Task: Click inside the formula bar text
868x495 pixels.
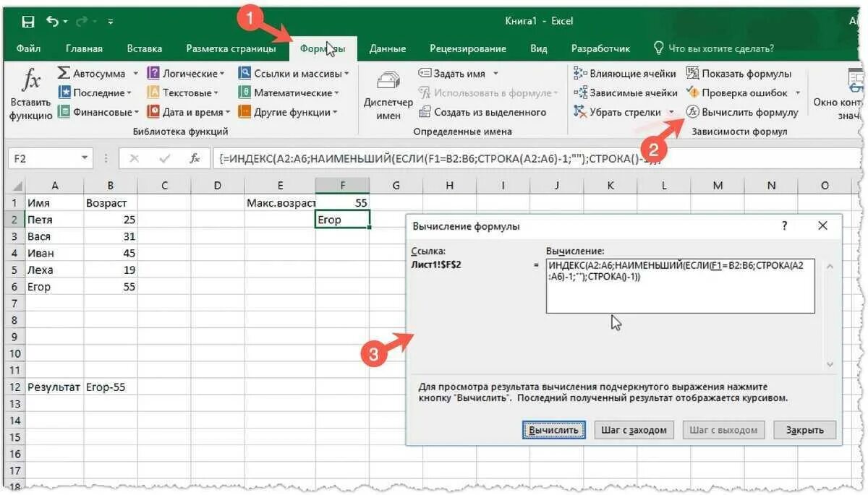Action: [535, 158]
